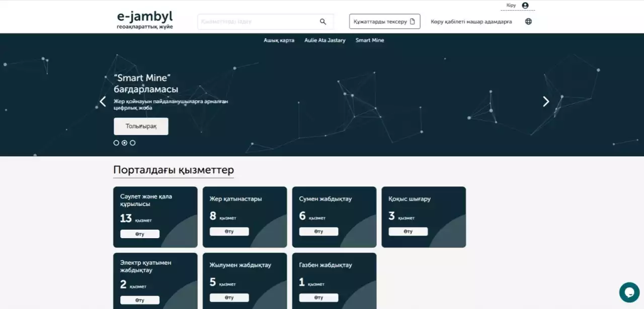Select the third carousel dot

pos(132,143)
